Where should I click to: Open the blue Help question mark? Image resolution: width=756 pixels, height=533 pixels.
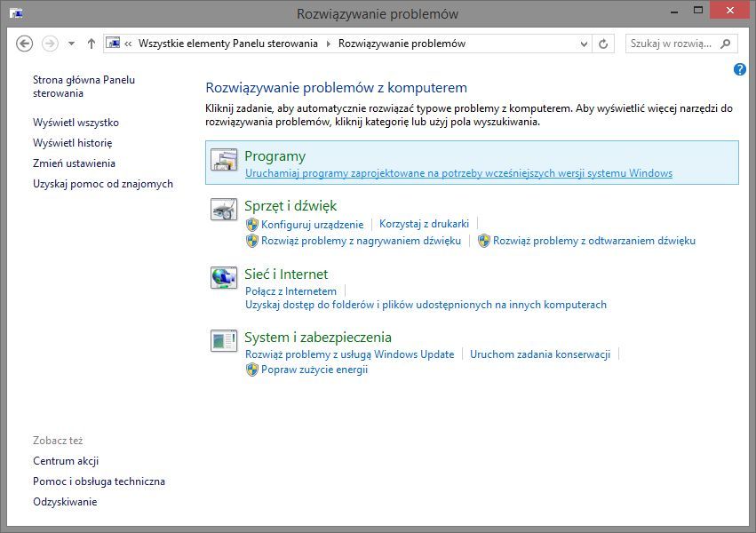740,69
